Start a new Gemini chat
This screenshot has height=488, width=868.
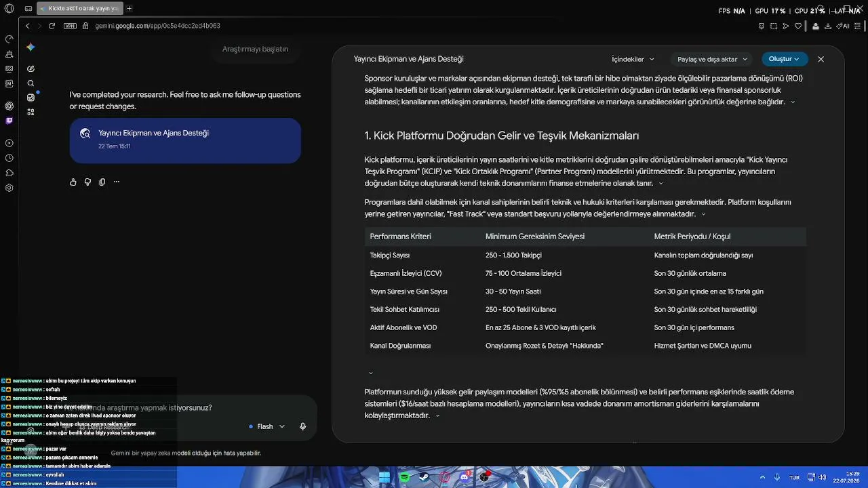pyautogui.click(x=31, y=68)
